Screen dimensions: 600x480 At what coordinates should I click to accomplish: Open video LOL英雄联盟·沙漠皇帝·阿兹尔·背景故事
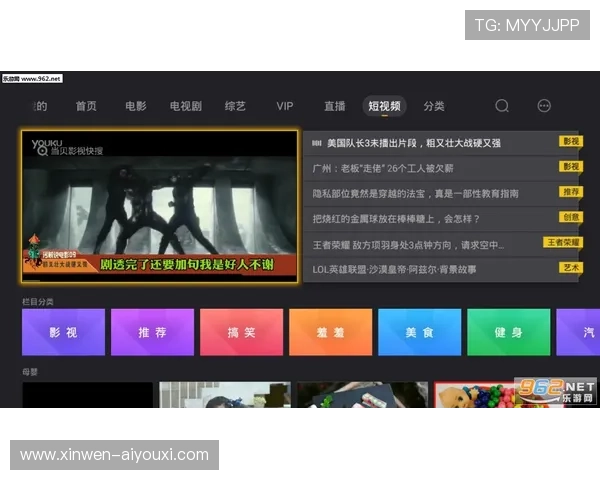coord(441,269)
